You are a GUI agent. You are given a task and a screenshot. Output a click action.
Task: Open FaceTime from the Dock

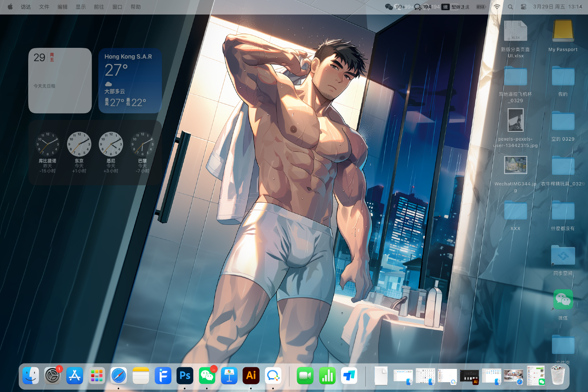coord(305,376)
